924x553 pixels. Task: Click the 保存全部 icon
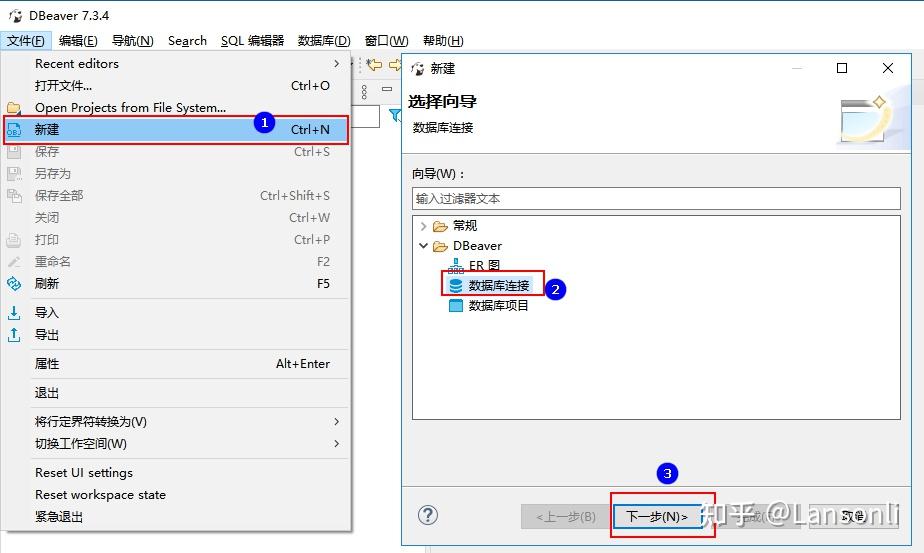(14, 196)
